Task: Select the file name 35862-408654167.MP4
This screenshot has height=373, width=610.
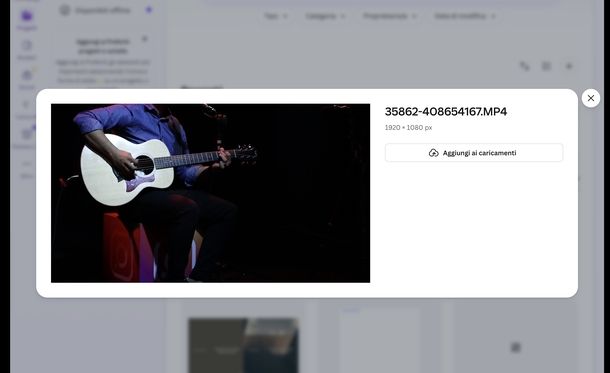Action: coord(446,112)
